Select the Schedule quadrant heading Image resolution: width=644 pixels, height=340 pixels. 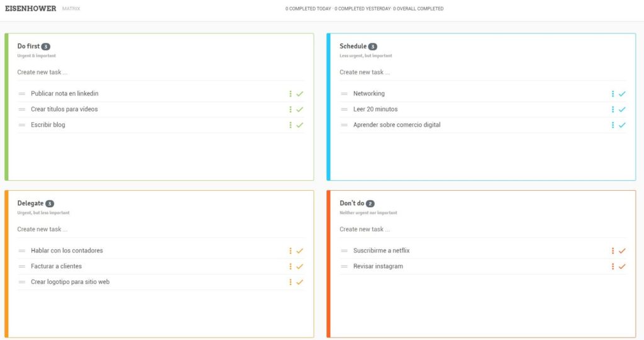click(353, 46)
